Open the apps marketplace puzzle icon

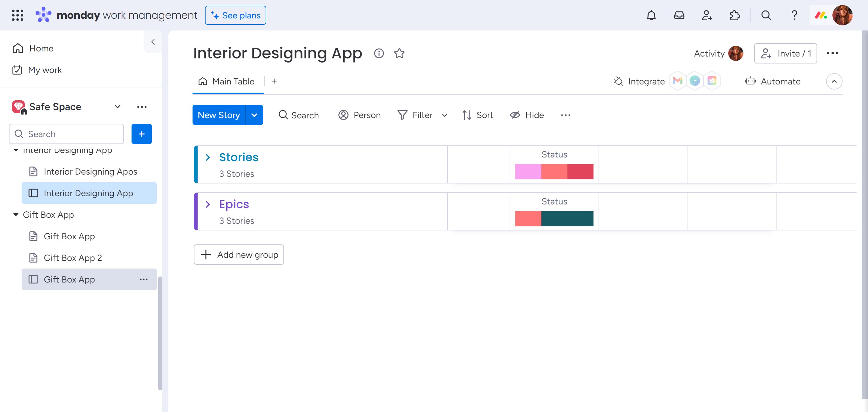(735, 16)
